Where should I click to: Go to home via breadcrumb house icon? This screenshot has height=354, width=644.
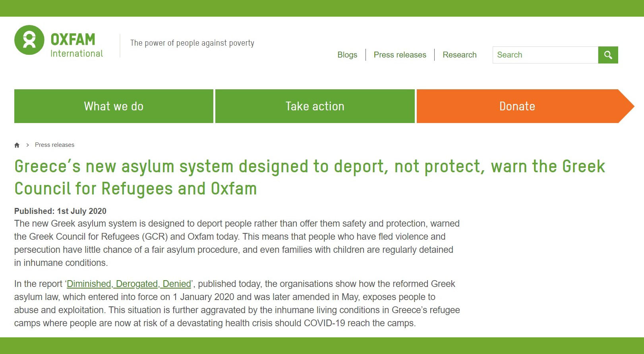click(x=17, y=145)
